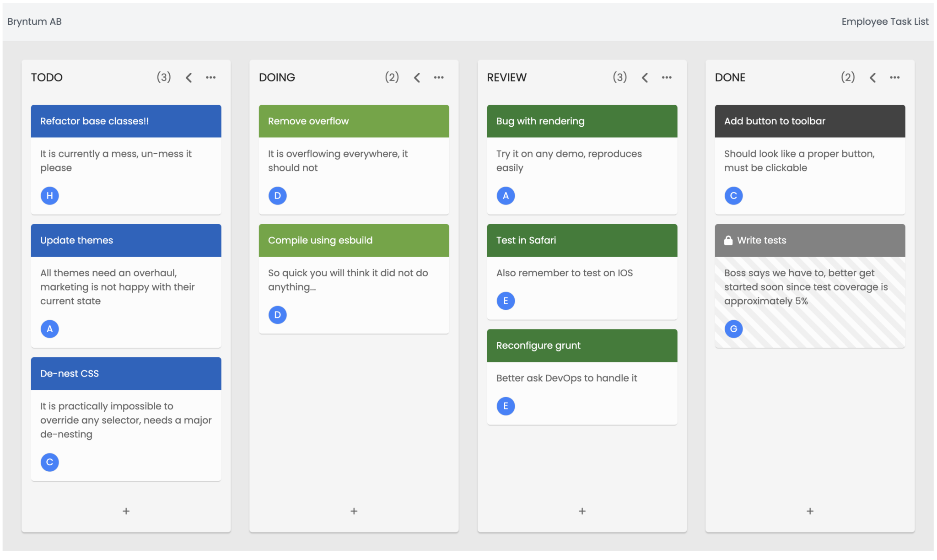This screenshot has width=937, height=560.
Task: Collapse the DONE column with its chevron
Action: (872, 78)
